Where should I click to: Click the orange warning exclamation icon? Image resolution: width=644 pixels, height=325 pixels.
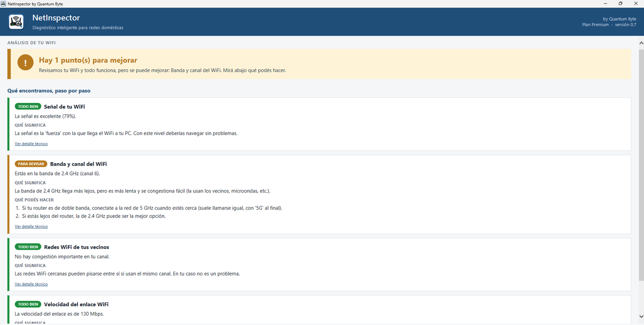coord(25,63)
